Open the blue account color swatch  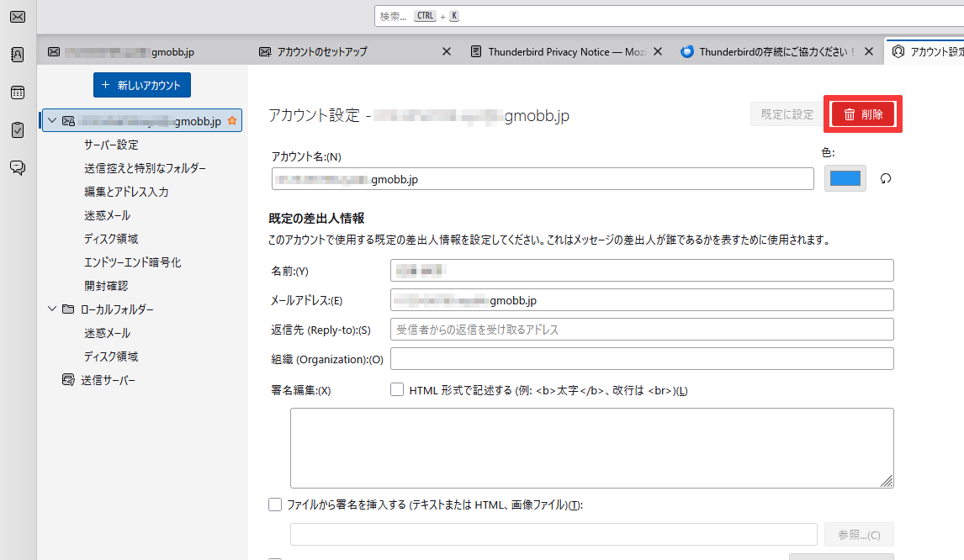point(845,178)
